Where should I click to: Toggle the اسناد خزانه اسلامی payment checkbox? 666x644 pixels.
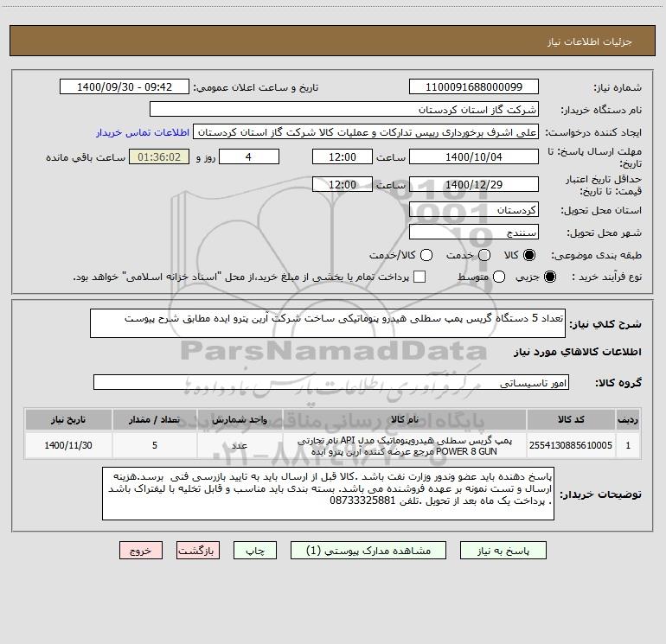[x=419, y=277]
